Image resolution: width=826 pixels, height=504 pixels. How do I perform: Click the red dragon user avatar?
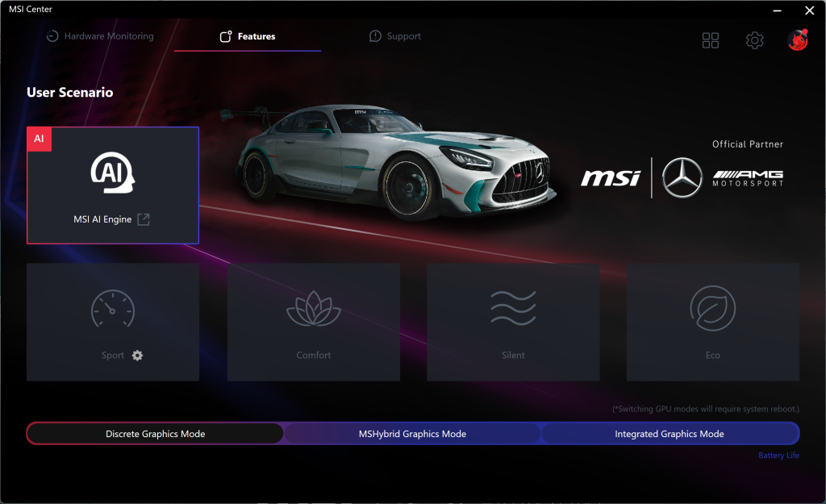coord(798,40)
